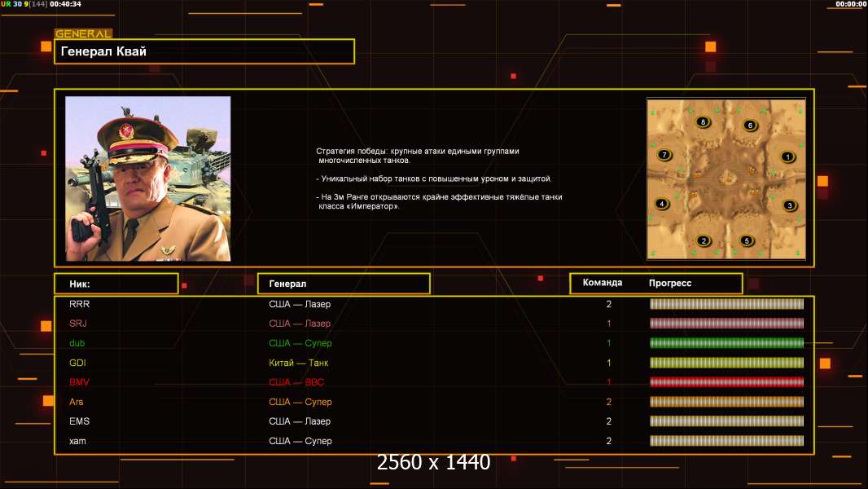This screenshot has height=489, width=868.
Task: Click the 'Команда' column header
Action: 603,283
